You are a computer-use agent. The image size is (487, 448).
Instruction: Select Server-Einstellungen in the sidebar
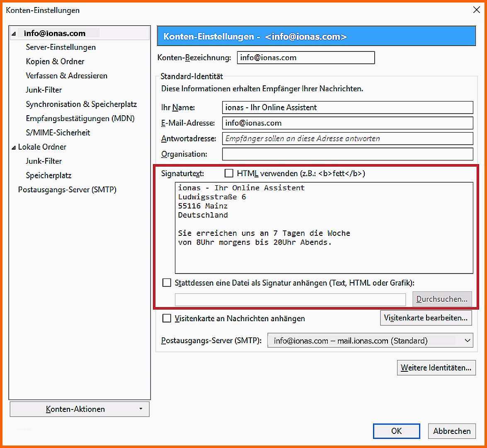click(61, 47)
